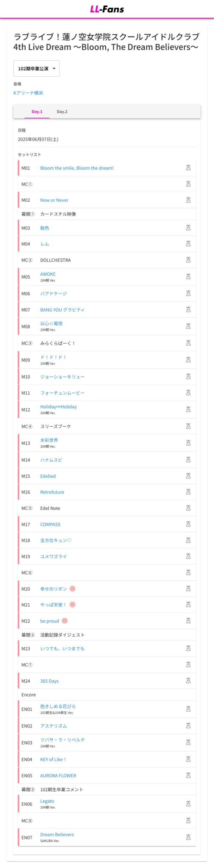This screenshot has height=868, width=214.
Task: Open costume icon for MC② DOLLCHESTRA
Action: (188, 260)
